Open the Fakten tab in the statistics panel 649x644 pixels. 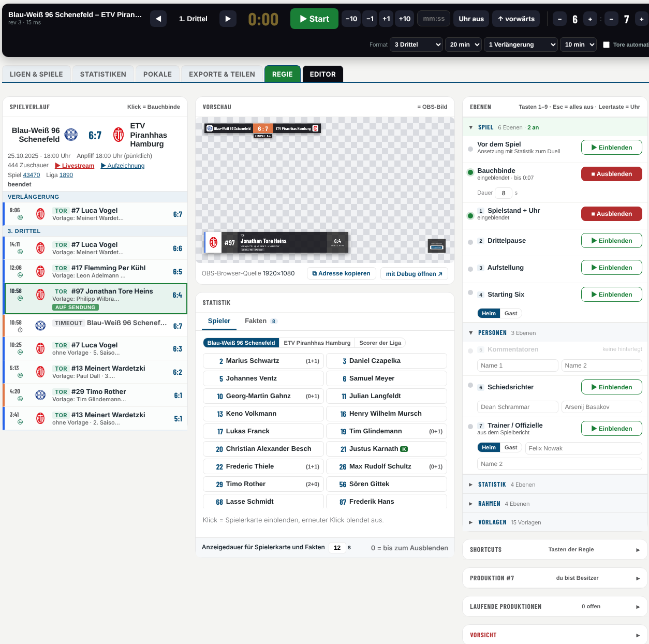tap(261, 321)
